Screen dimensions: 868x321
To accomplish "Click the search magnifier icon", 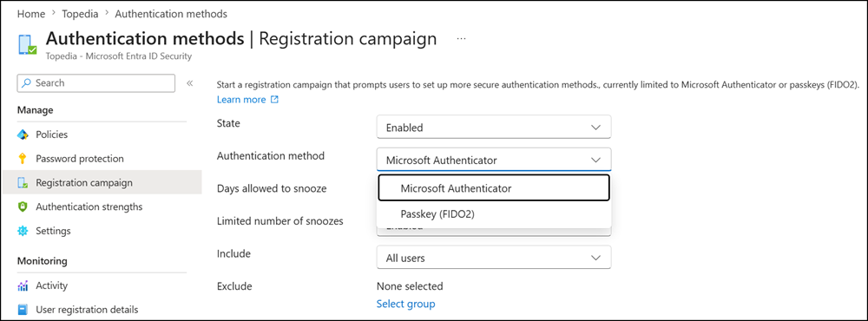I will (x=27, y=83).
